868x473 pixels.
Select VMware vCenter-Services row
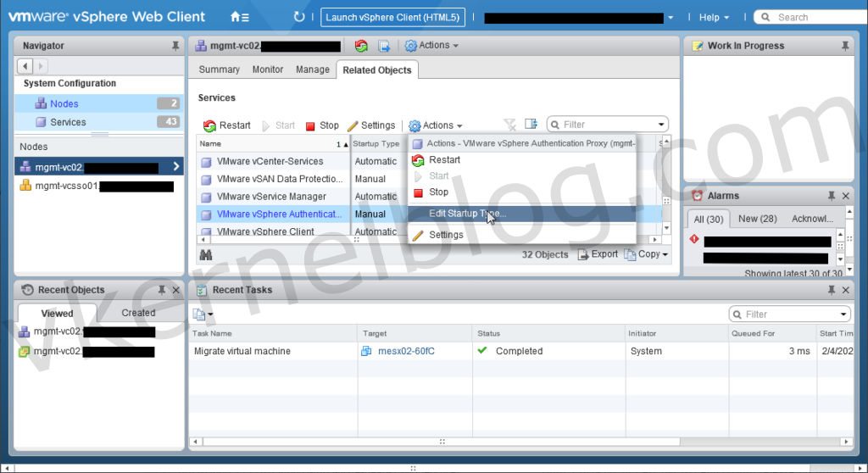(x=274, y=161)
